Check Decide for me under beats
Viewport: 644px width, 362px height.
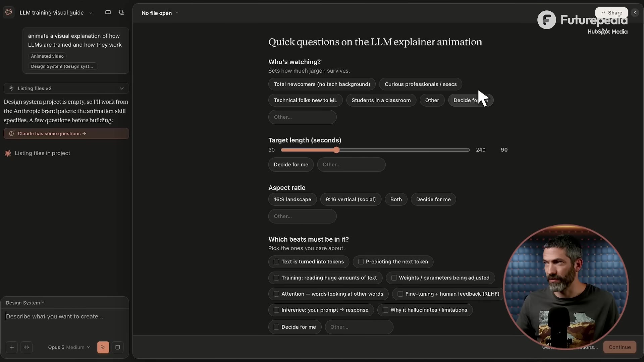click(276, 327)
